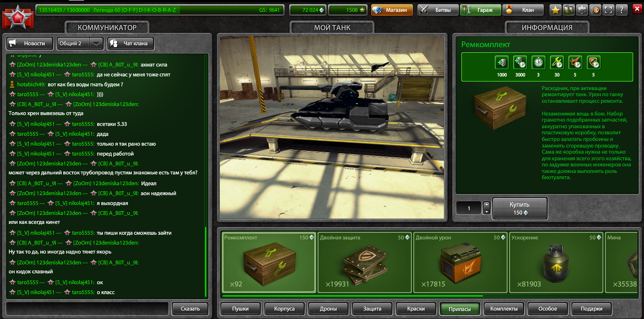This screenshot has height=319, width=644.
Task: Click Сказать to send a chat message
Action: [190, 309]
